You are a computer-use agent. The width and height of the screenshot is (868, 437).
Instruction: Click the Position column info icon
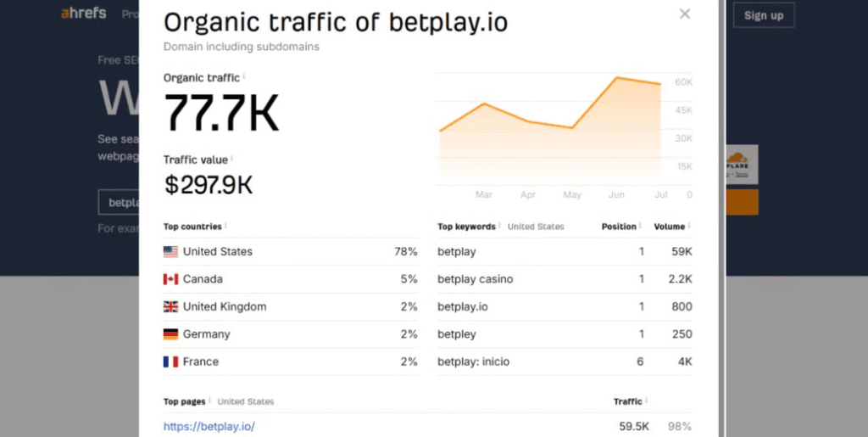point(640,226)
